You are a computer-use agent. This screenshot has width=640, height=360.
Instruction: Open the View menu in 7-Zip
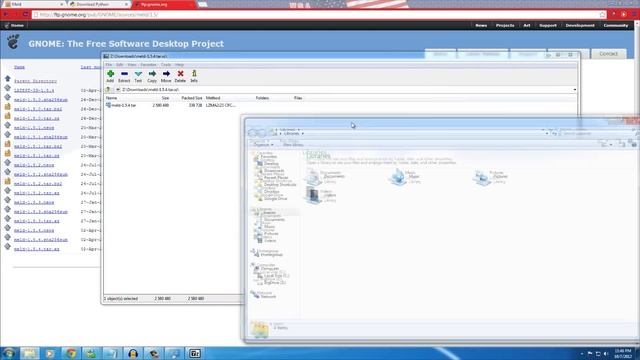point(132,65)
